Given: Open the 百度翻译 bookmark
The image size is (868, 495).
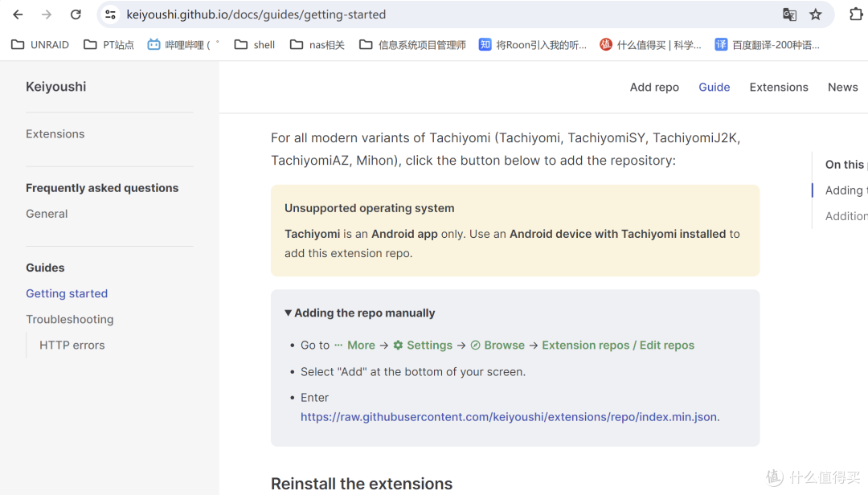Looking at the screenshot, I should click(x=768, y=45).
